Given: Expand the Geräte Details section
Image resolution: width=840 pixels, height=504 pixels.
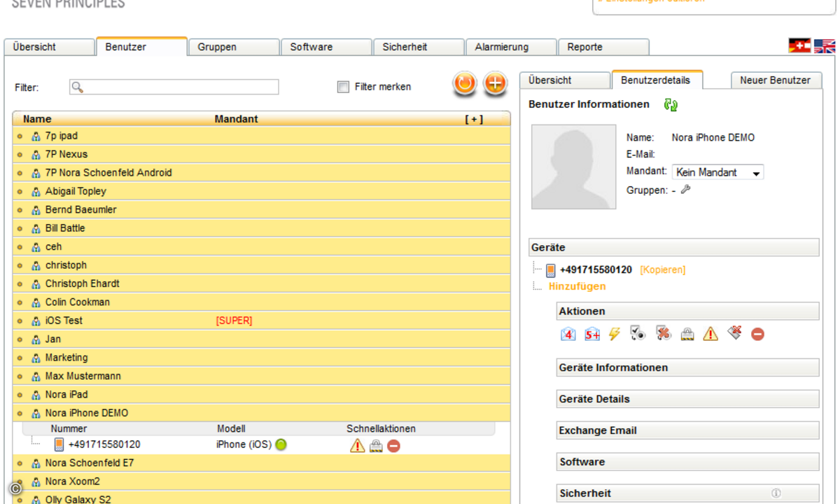Looking at the screenshot, I should 687,399.
